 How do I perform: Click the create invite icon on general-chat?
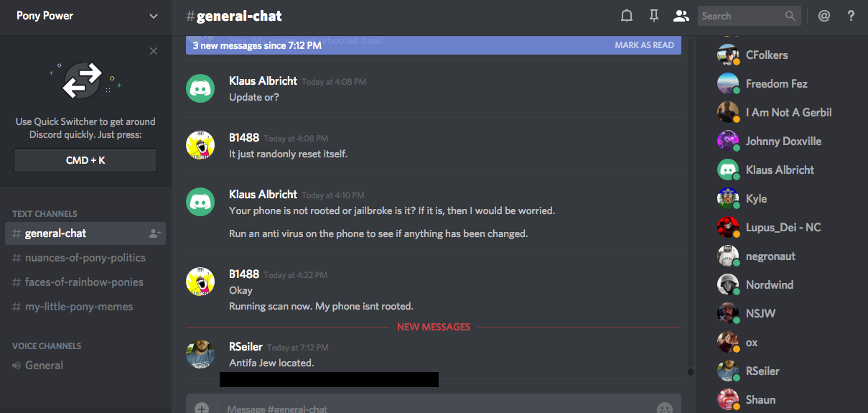click(x=154, y=233)
